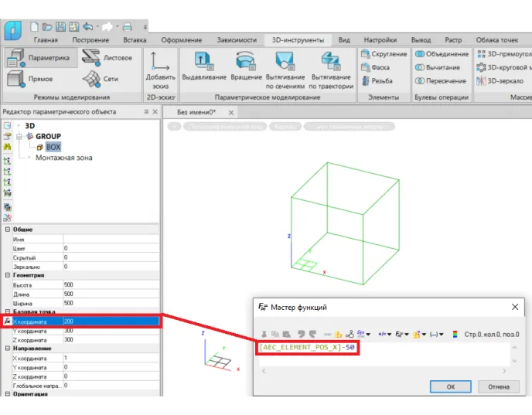Select Монтажная зона in the tree

pyautogui.click(x=63, y=158)
